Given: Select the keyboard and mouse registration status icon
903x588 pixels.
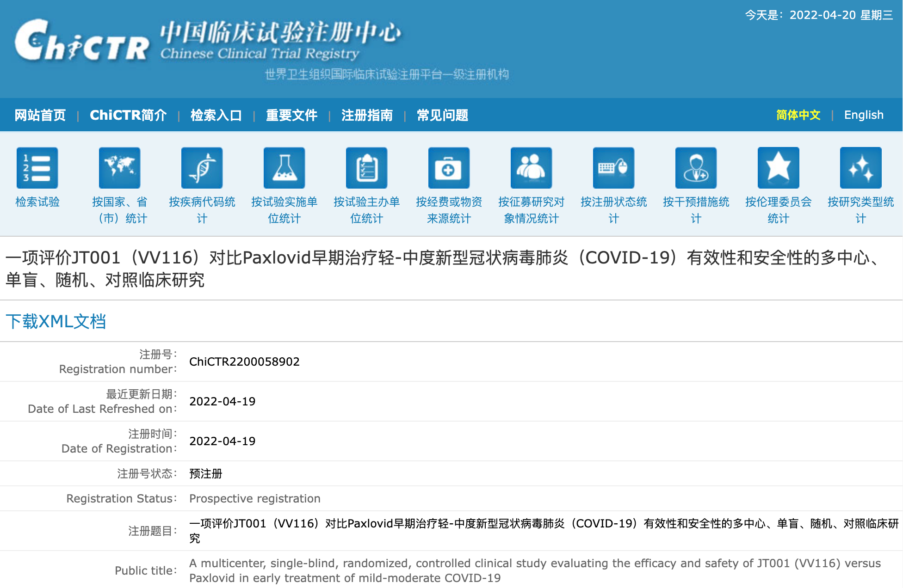Looking at the screenshot, I should [613, 168].
